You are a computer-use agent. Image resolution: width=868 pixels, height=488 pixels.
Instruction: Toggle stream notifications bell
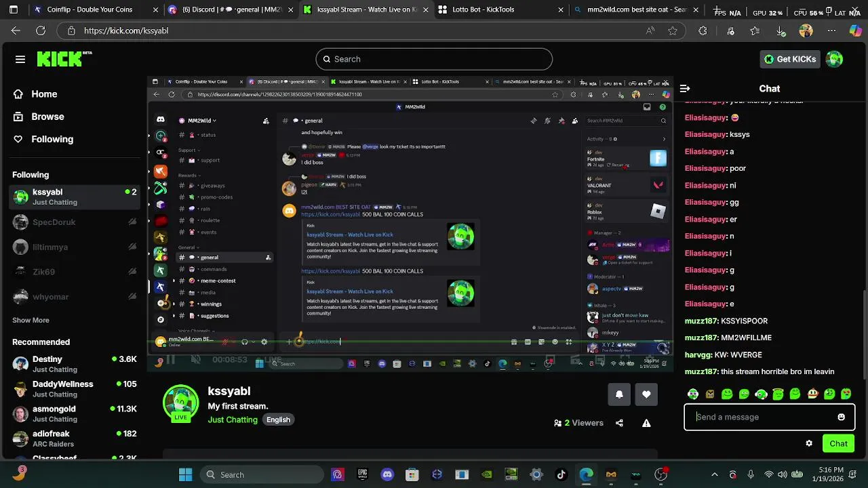(619, 394)
